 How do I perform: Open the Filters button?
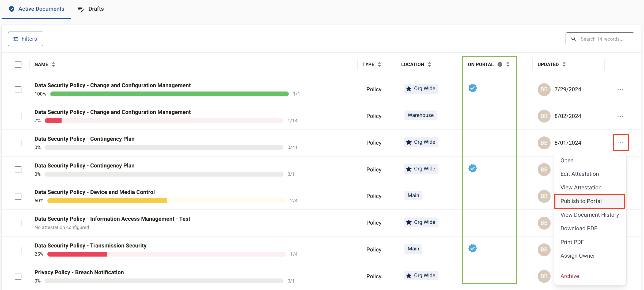26,39
